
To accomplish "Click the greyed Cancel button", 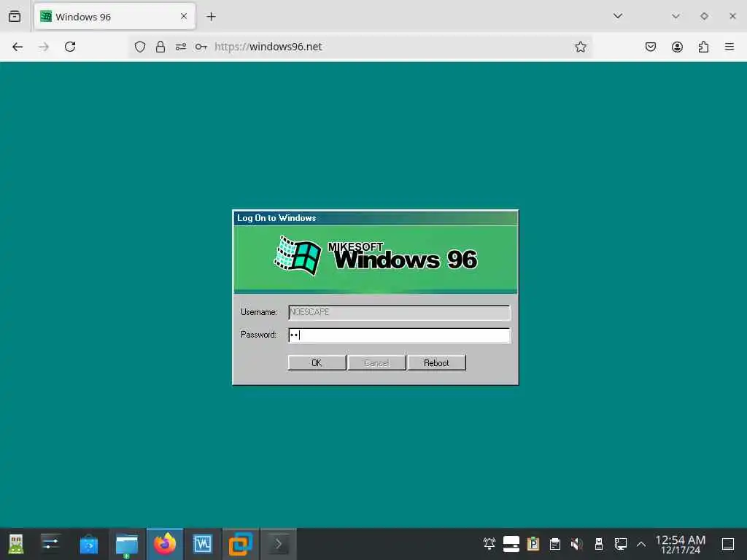I will point(377,363).
